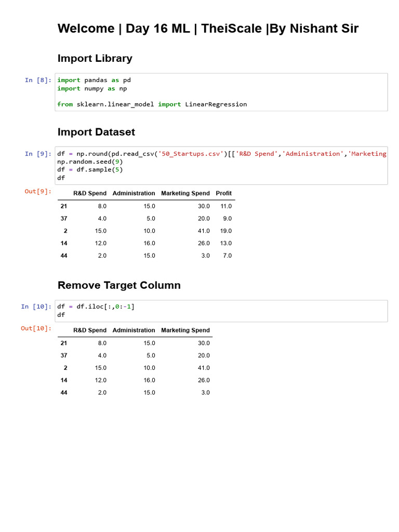Click row index 21 in Out[9] table
This screenshot has width=399, height=532.
coord(64,206)
